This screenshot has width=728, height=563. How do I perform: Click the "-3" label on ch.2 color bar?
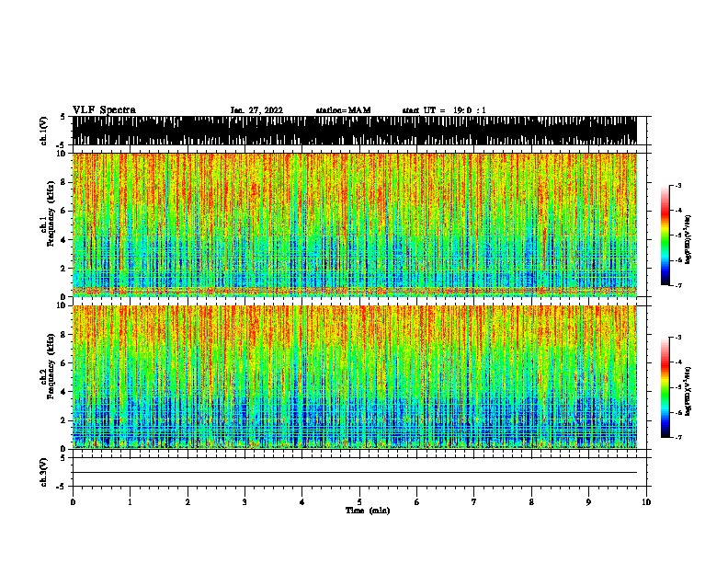pyautogui.click(x=678, y=338)
